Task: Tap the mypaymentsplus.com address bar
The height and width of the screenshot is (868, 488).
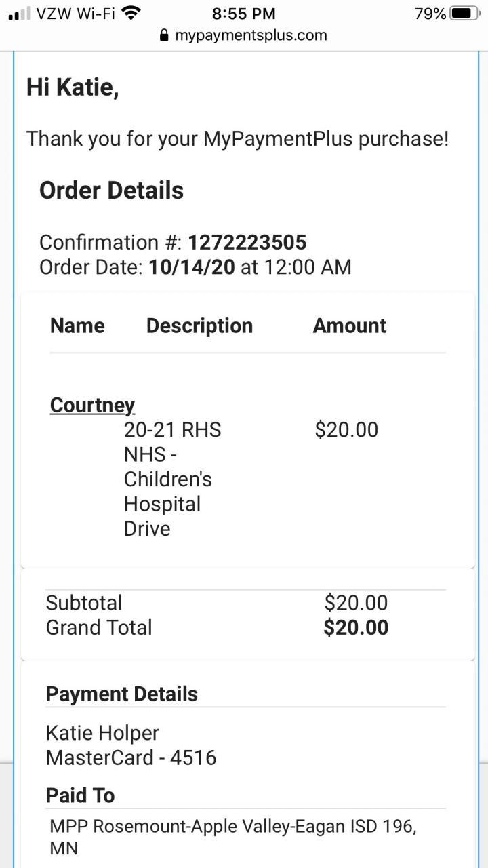Action: coord(251,35)
